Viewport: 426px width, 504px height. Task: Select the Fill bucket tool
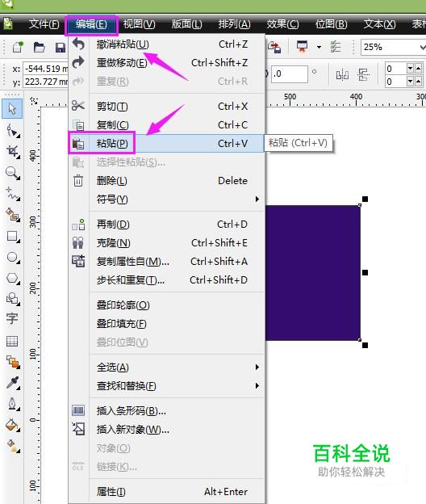point(13,425)
